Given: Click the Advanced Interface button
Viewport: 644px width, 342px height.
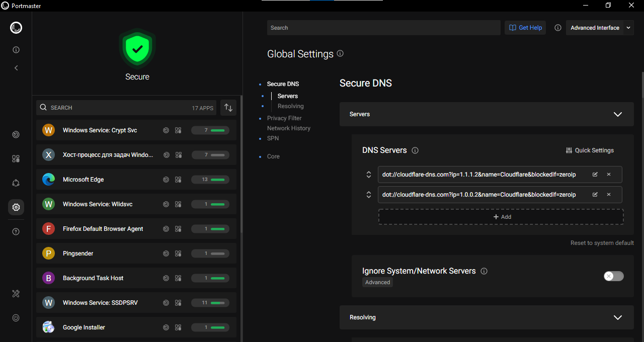Looking at the screenshot, I should 595,28.
